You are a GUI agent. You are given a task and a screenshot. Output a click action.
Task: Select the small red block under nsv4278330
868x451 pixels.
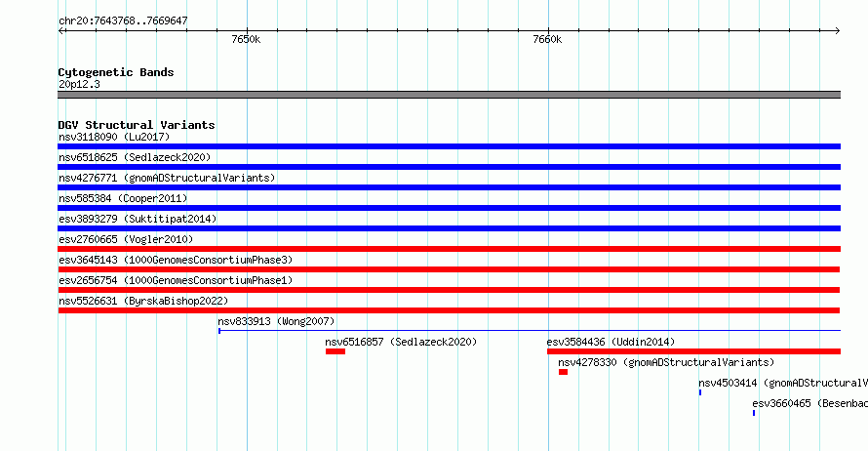click(x=563, y=372)
